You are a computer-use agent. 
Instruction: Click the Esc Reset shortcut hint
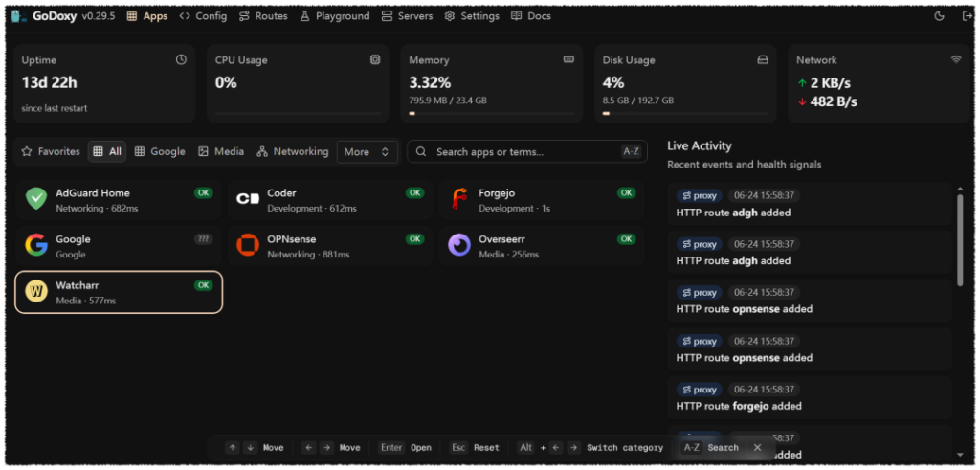point(475,447)
